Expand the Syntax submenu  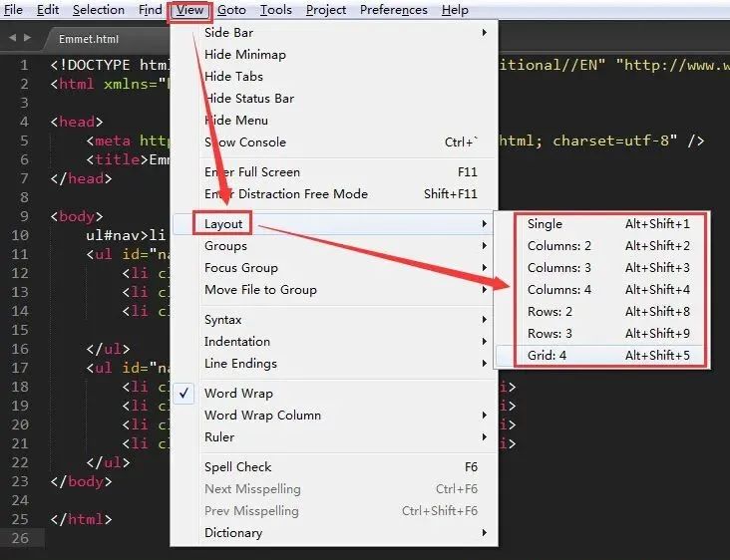(x=334, y=320)
